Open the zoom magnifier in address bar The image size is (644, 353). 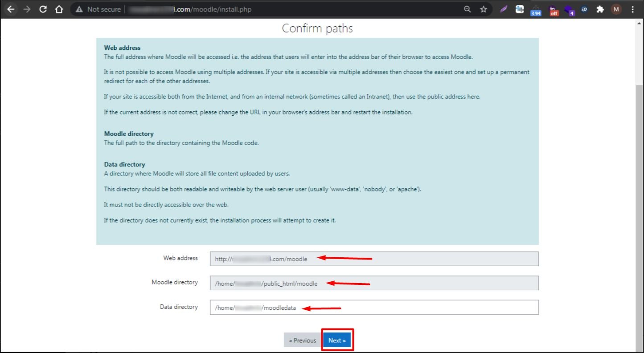tap(467, 9)
